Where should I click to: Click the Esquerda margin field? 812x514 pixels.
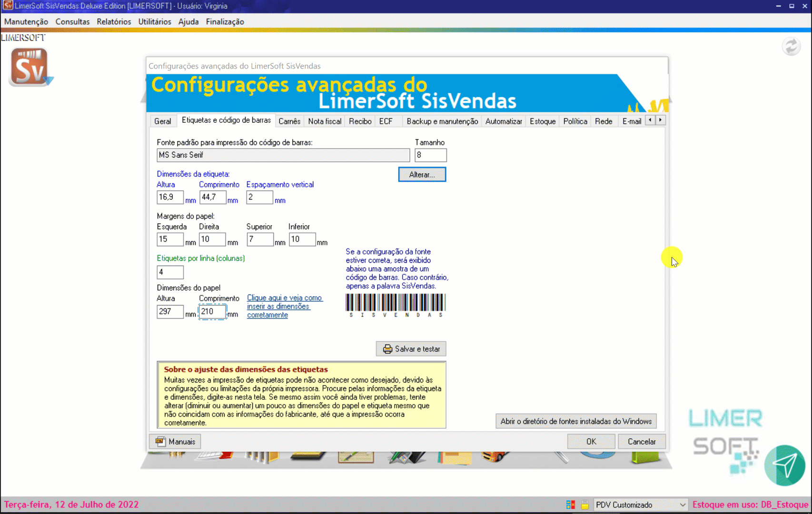[170, 239]
